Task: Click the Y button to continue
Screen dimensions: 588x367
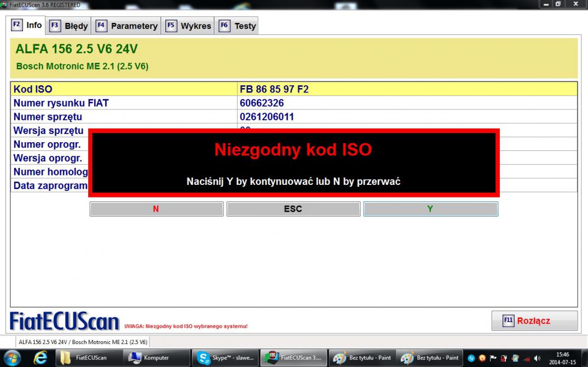Action: click(430, 209)
